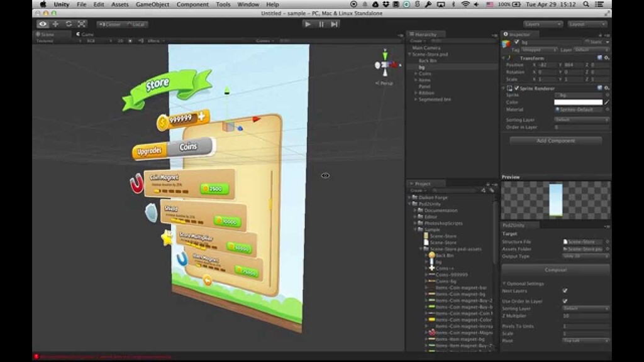Select the Rotate tool
Screen dimensions: 644x362
(69, 23)
